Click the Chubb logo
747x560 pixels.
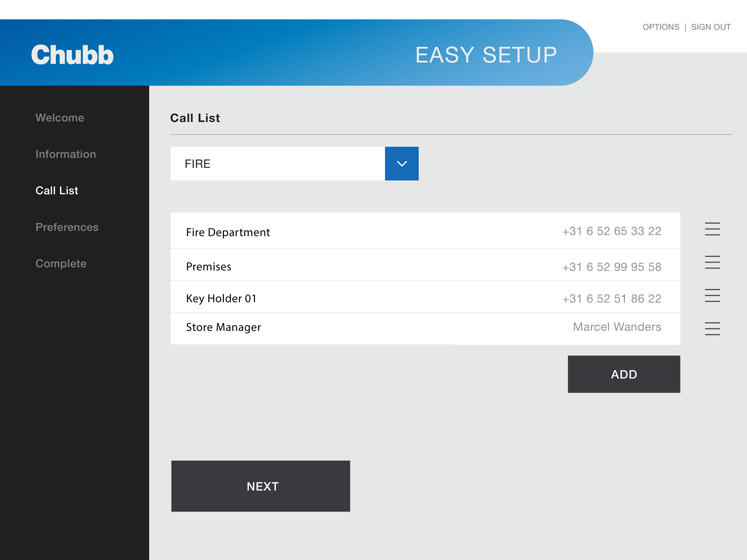(72, 55)
